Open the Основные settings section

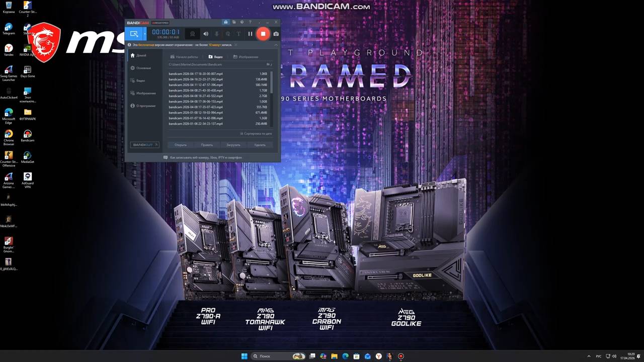(x=140, y=68)
